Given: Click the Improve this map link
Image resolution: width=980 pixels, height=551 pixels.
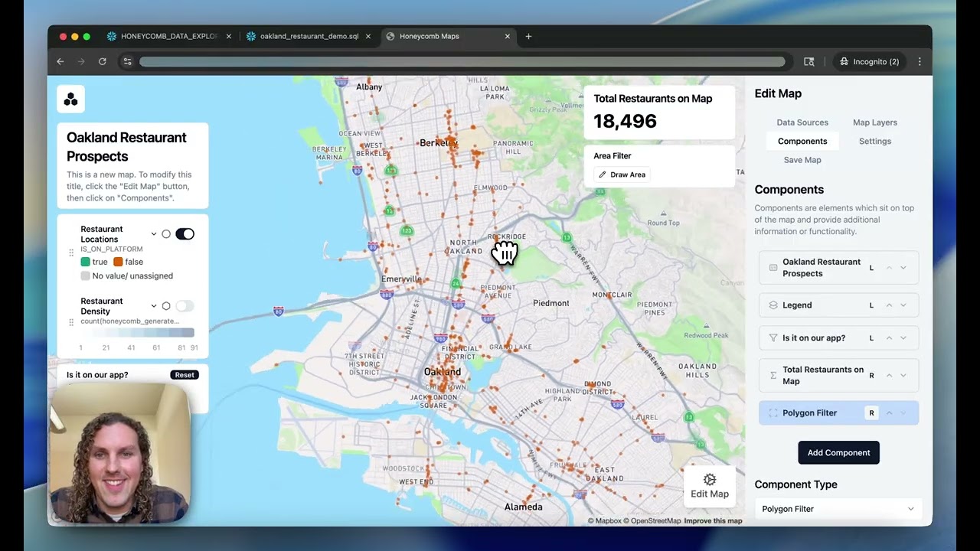Looking at the screenshot, I should [x=713, y=521].
